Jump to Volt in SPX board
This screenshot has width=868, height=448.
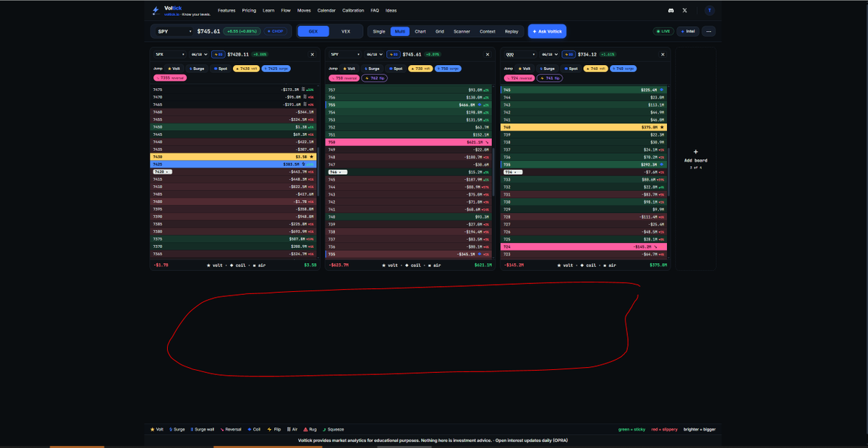(x=174, y=69)
